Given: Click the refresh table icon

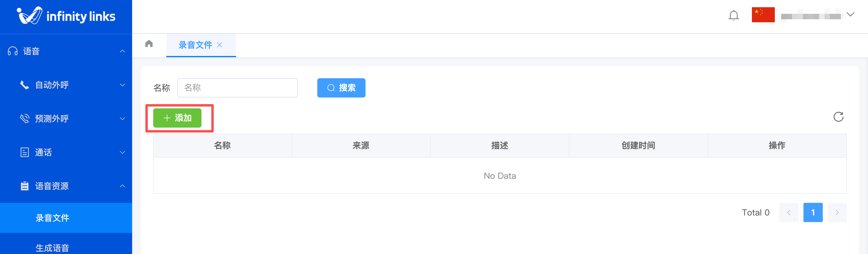Looking at the screenshot, I should [838, 117].
